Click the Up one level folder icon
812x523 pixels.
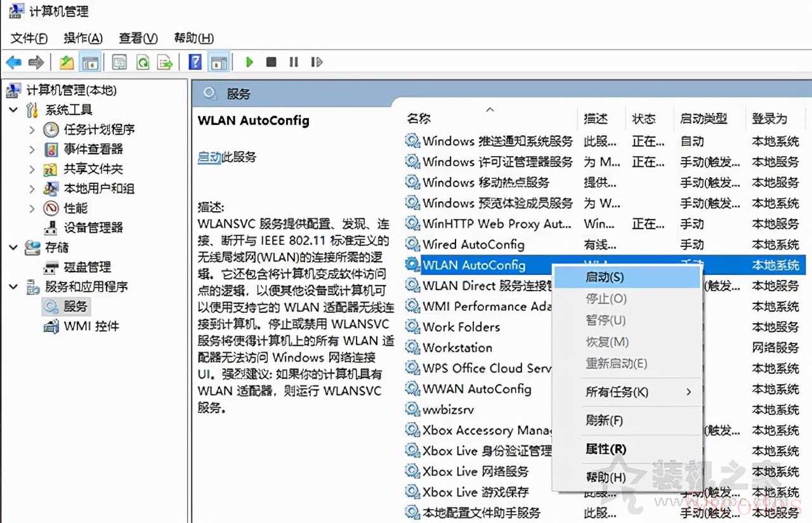[67, 62]
